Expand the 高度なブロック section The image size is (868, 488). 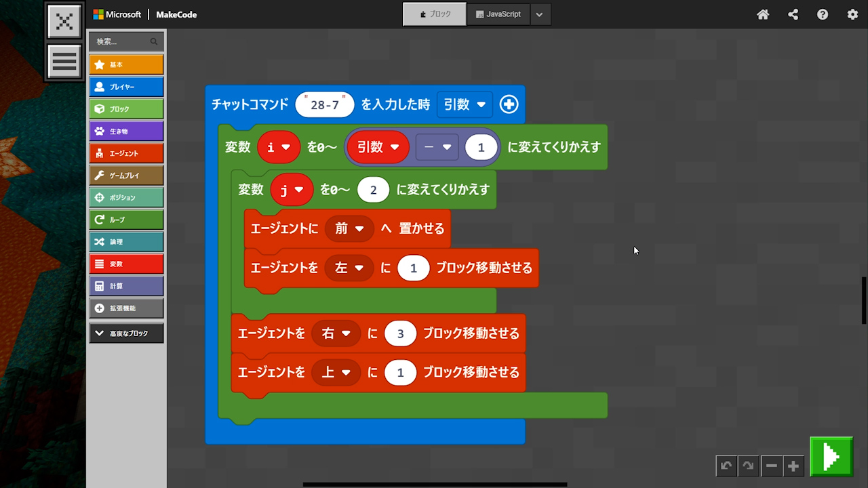[x=126, y=333]
